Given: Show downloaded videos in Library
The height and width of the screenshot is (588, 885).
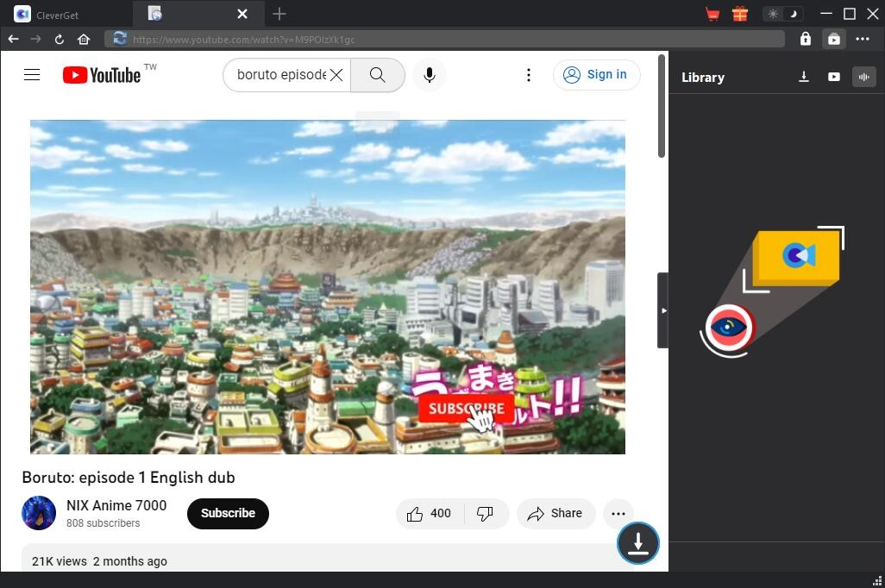Looking at the screenshot, I should pyautogui.click(x=833, y=77).
